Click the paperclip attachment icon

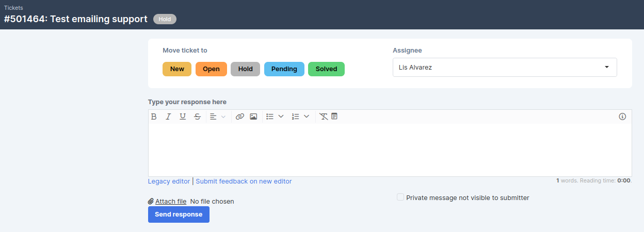pyautogui.click(x=151, y=201)
